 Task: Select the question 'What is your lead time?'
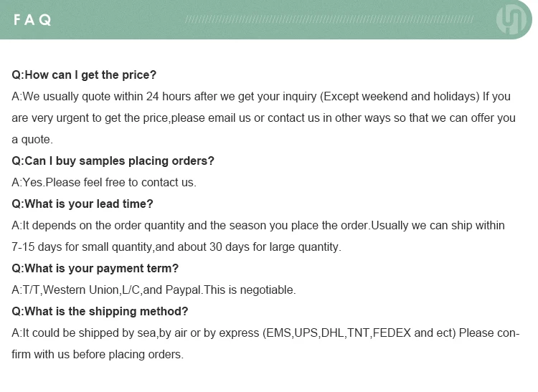pos(82,204)
